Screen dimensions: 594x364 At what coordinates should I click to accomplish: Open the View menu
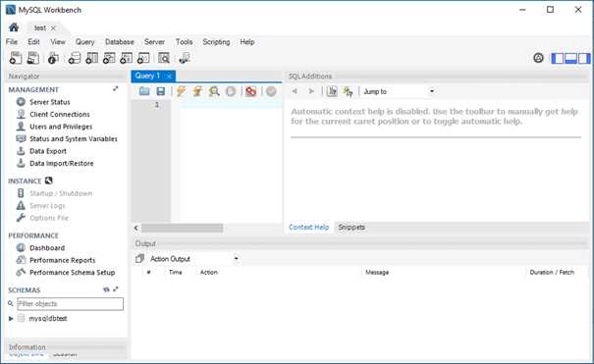click(x=58, y=42)
